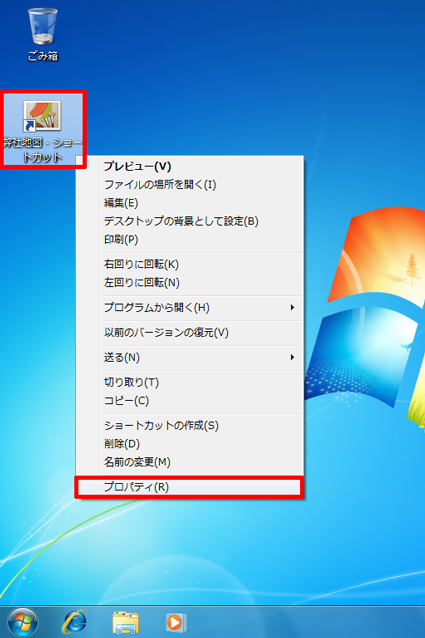The height and width of the screenshot is (638, 425).
Task: Expand プログラムから開く(H) submenu arrow
Action: [292, 307]
